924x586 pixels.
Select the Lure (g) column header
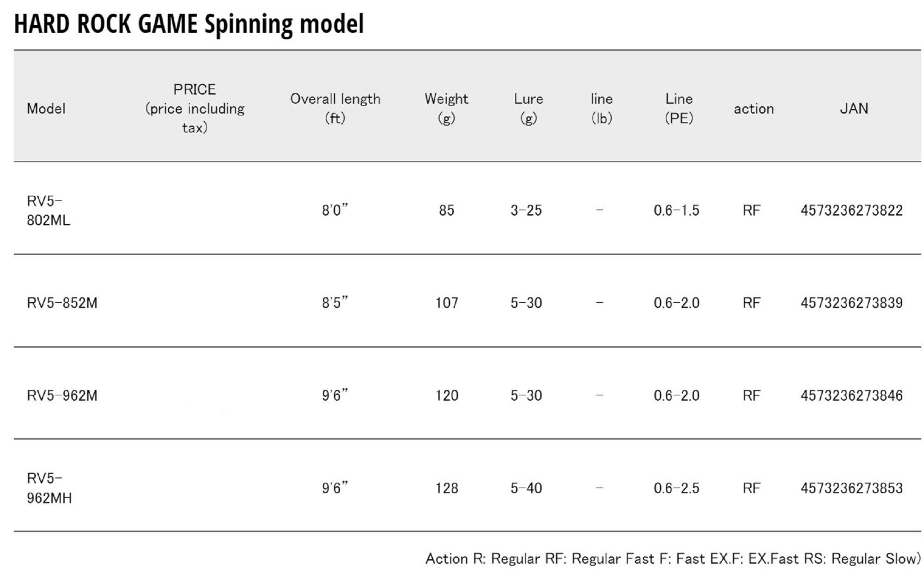click(x=529, y=108)
